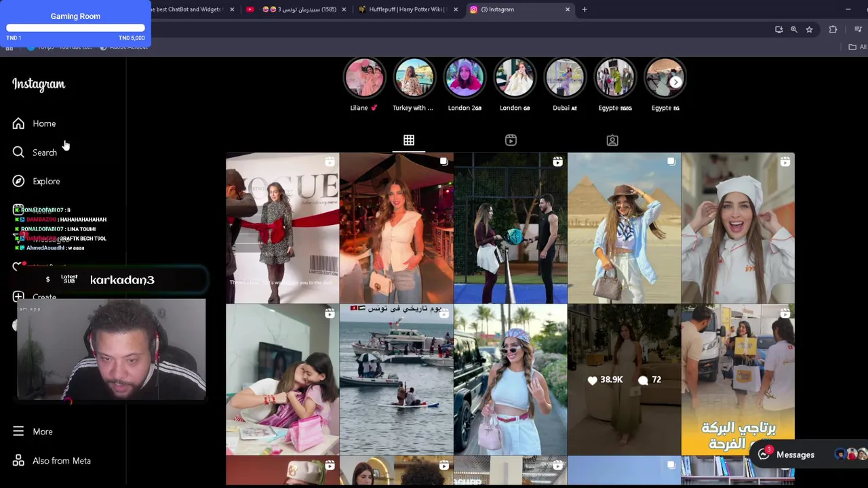
Task: Open the Turkey with... story highlight
Action: tap(414, 78)
